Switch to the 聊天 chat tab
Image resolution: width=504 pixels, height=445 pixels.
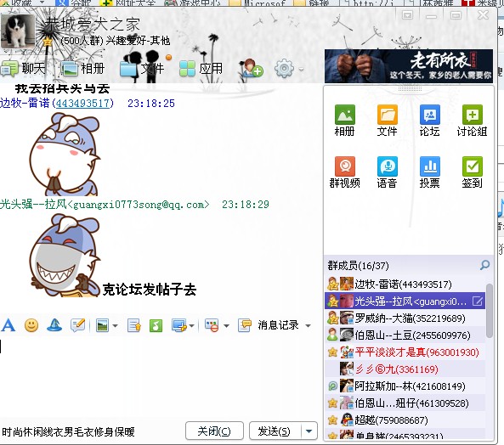[23, 69]
